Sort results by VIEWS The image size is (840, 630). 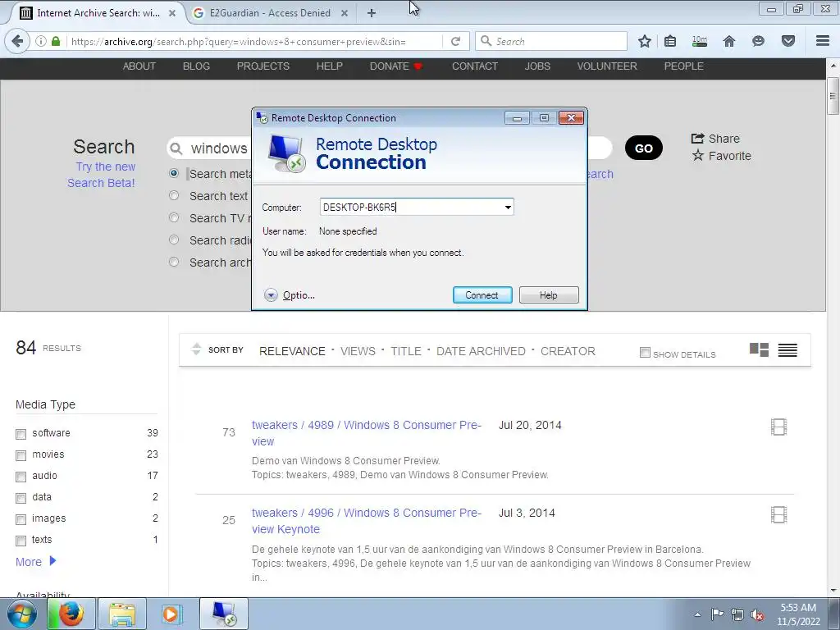coord(358,351)
